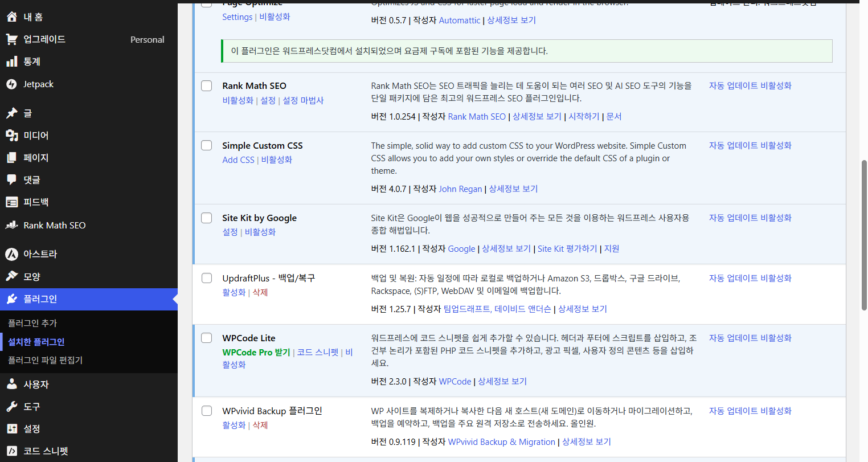The height and width of the screenshot is (462, 868).
Task: Open the Rank Math SEO 설정 마법사 link
Action: [x=303, y=100]
